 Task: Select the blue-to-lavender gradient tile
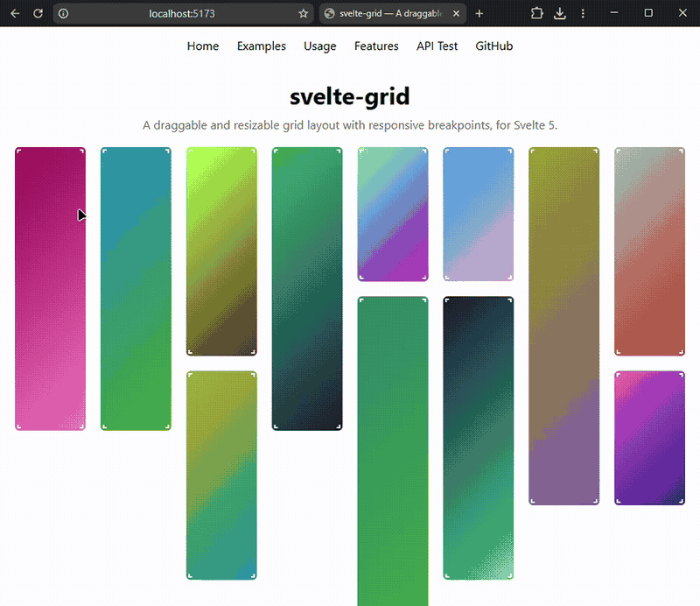tap(479, 214)
